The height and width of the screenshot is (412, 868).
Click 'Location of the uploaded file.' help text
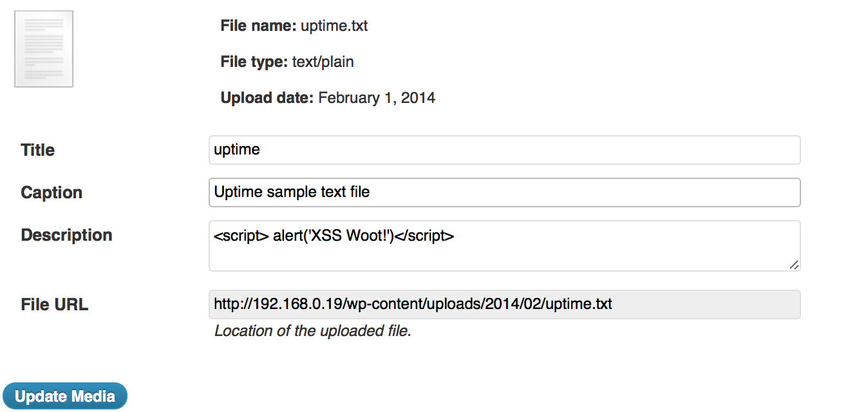pos(313,332)
